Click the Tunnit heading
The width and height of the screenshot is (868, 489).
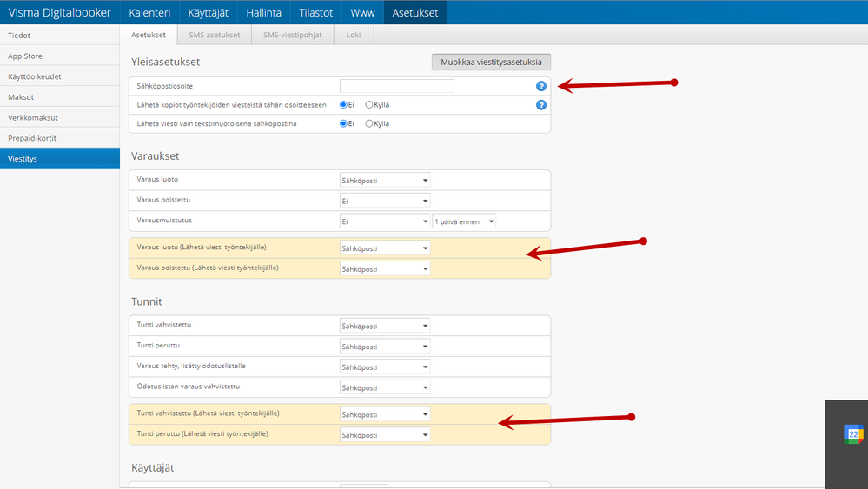(x=147, y=301)
